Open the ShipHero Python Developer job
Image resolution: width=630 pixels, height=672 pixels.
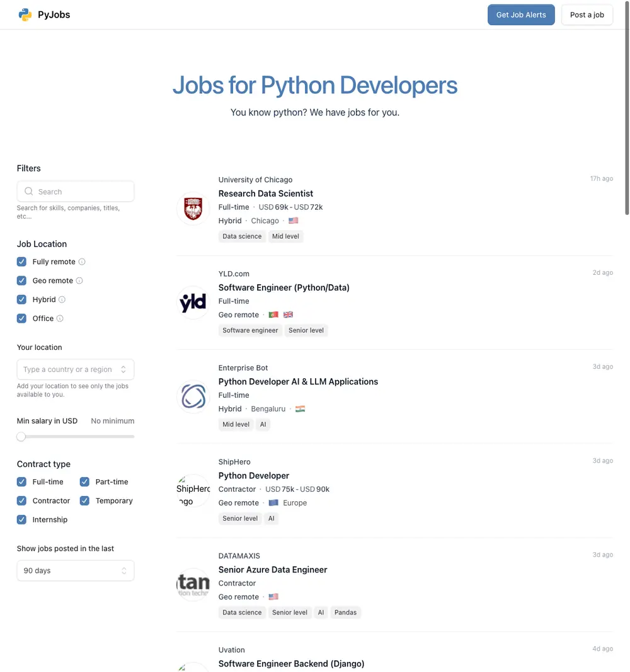253,476
